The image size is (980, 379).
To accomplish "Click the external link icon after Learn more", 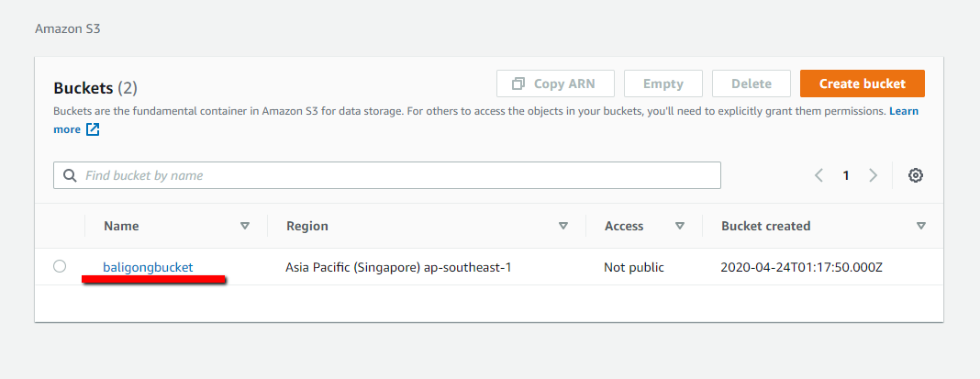I will tap(93, 129).
